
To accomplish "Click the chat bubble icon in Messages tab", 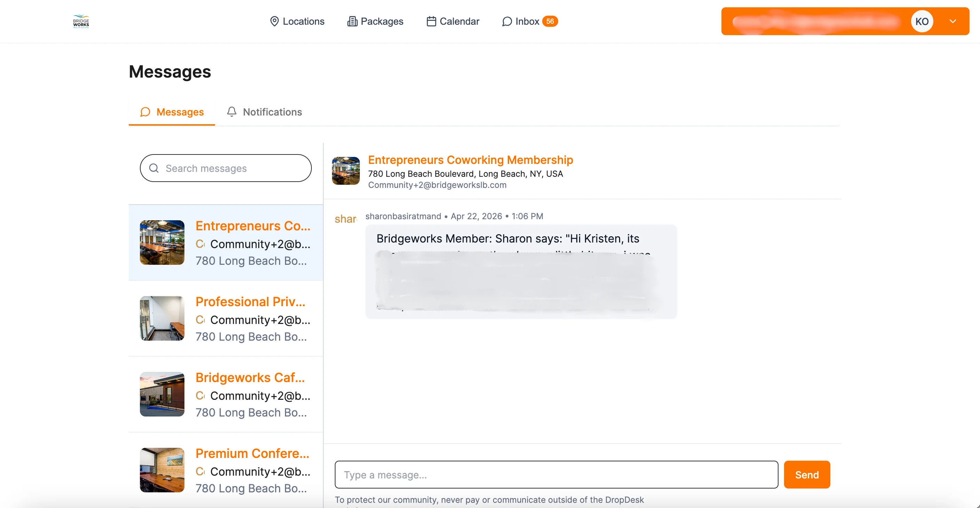I will tap(145, 112).
